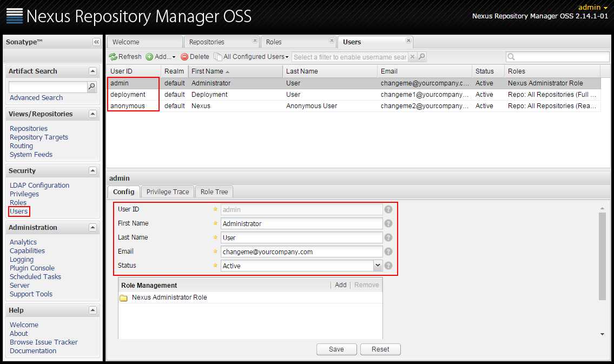Collapse the Help section
The width and height of the screenshot is (614, 364).
pyautogui.click(x=93, y=310)
